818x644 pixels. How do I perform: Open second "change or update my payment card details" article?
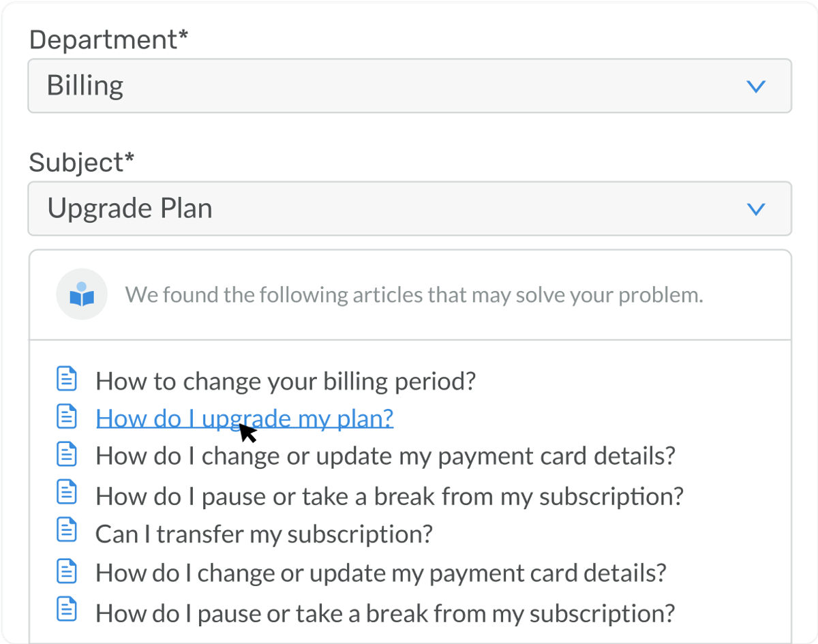380,573
